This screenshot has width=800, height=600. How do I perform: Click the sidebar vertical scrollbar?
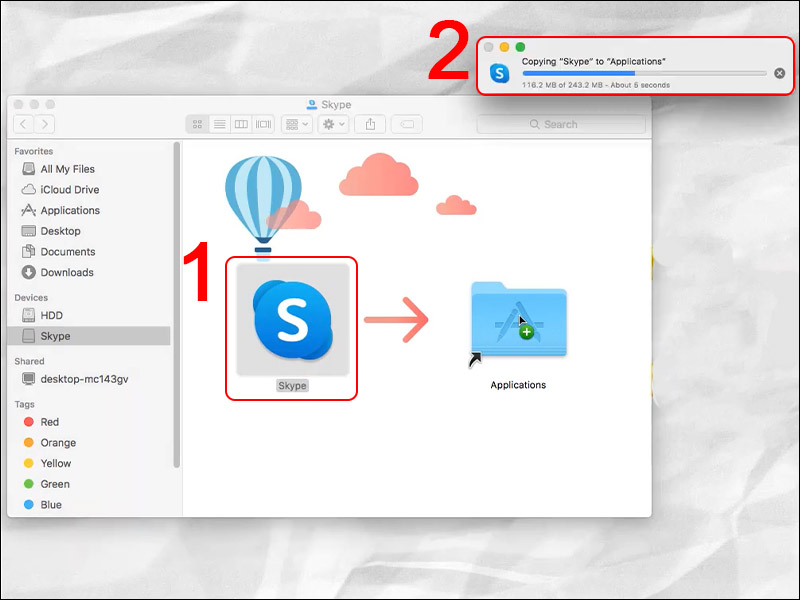(x=177, y=305)
